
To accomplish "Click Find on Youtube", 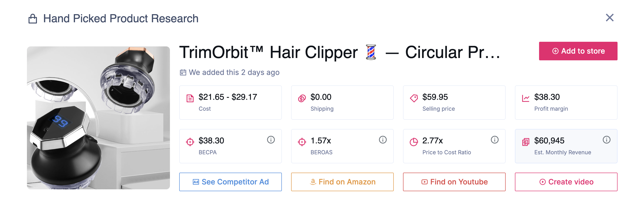I will point(454,182).
